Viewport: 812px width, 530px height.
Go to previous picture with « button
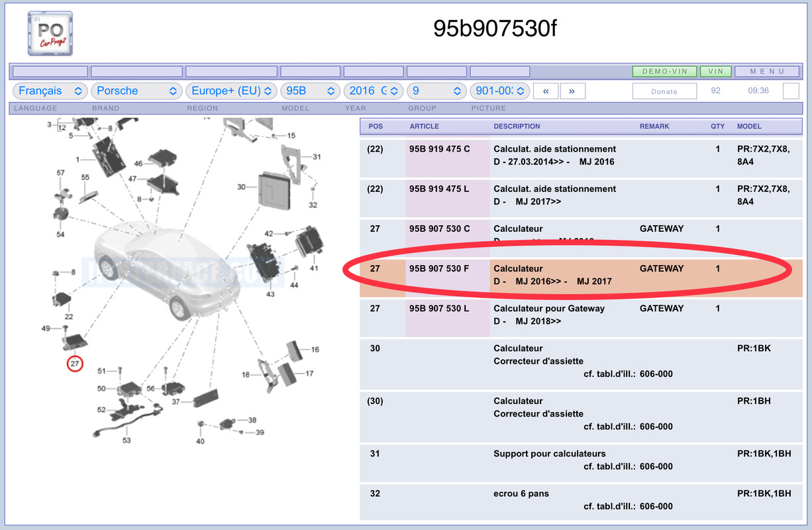point(545,91)
